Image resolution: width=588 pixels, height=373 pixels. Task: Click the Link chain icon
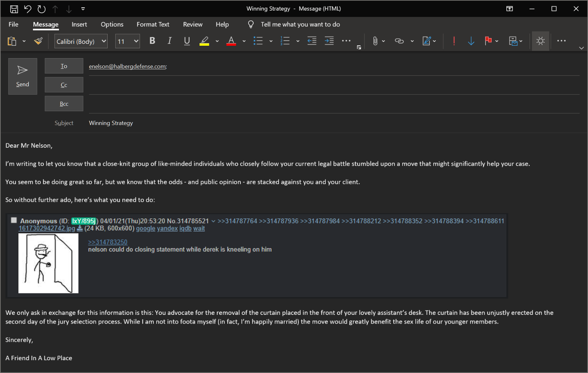click(399, 41)
